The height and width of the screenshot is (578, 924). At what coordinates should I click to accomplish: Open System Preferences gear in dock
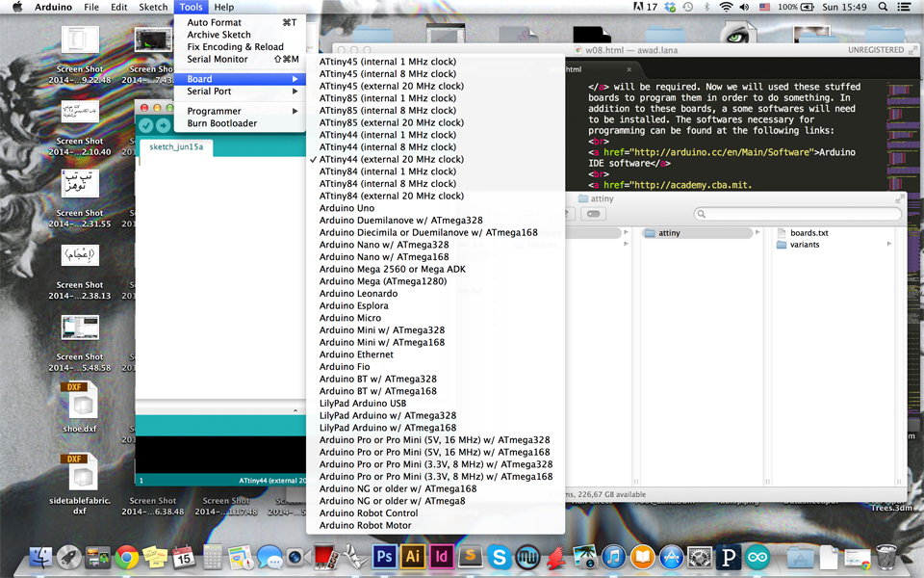point(700,558)
